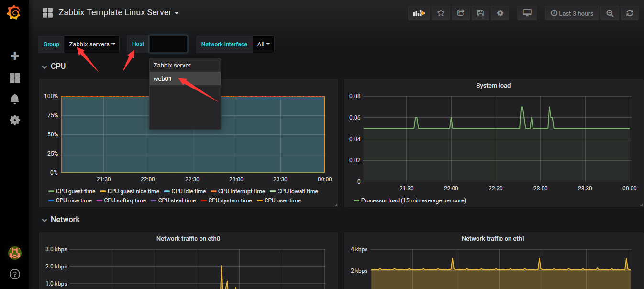The image size is (644, 289).
Task: Open the System load panel title menu
Action: click(493, 86)
